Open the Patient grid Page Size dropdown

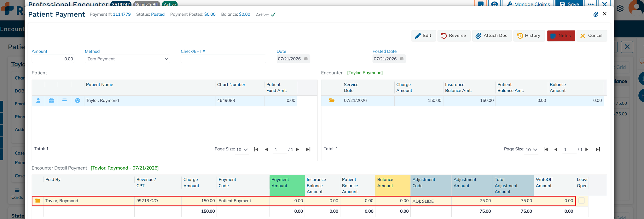242,150
